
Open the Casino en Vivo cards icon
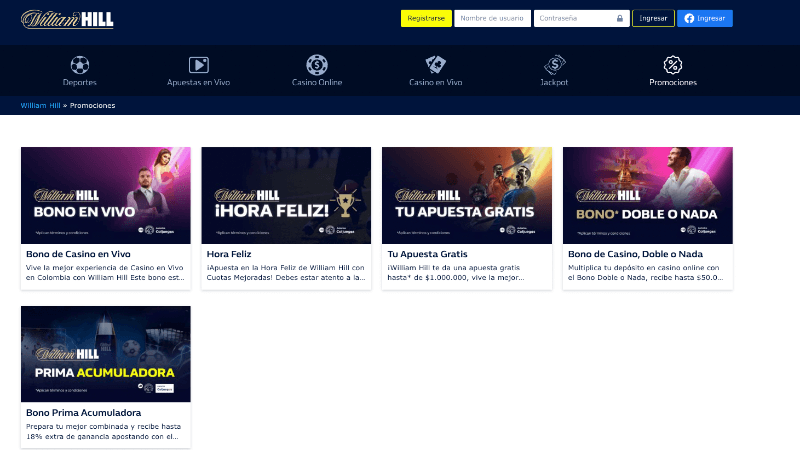[436, 64]
